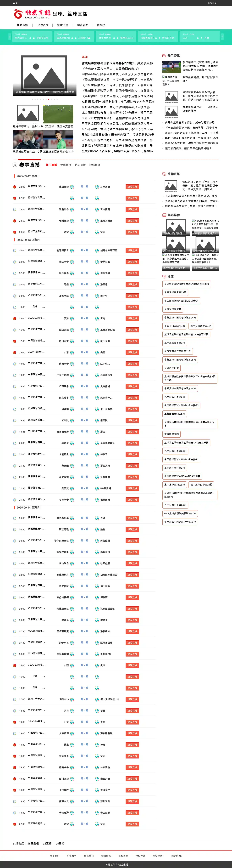Click basketball icon beside 德国男篮 22:00 match
The image size is (232, 868).
[14, 187]
